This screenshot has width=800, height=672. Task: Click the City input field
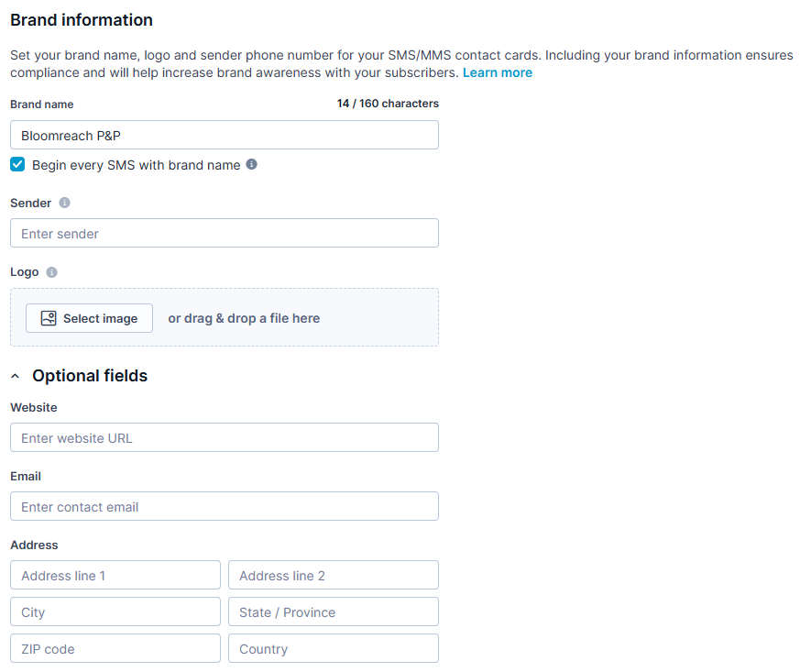115,611
